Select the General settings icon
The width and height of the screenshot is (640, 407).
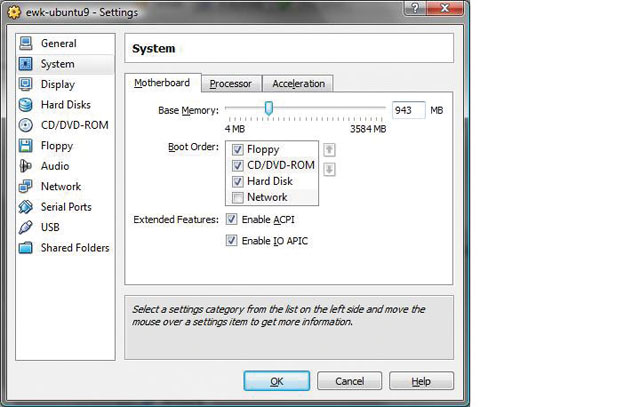(26, 44)
